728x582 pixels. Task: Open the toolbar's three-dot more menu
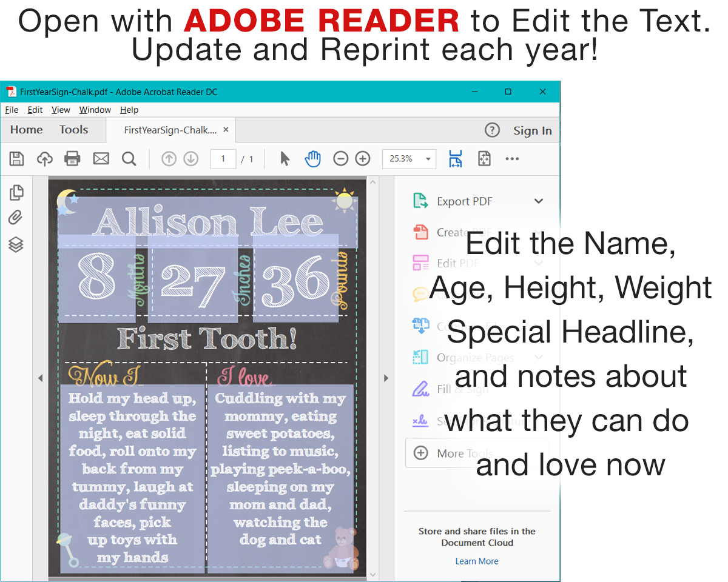(512, 159)
